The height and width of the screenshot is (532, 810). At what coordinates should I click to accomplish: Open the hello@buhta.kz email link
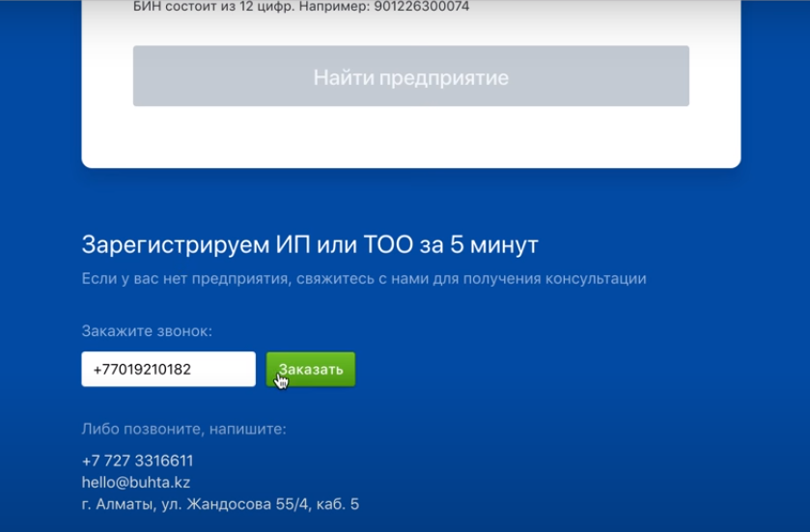(136, 483)
